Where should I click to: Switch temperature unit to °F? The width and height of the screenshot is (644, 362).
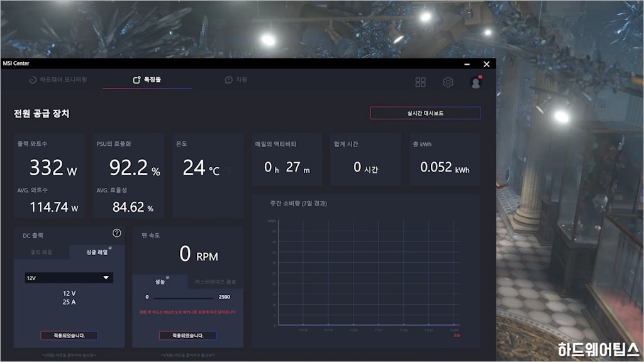tap(228, 170)
